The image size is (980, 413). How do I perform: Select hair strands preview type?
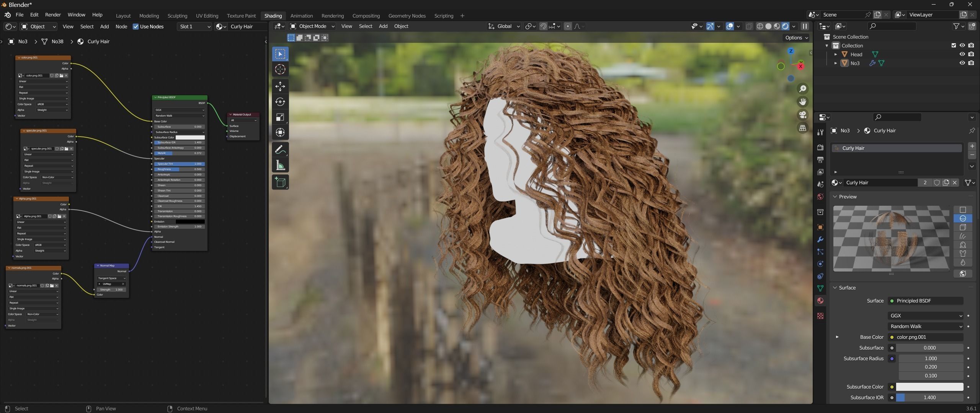[x=963, y=236]
